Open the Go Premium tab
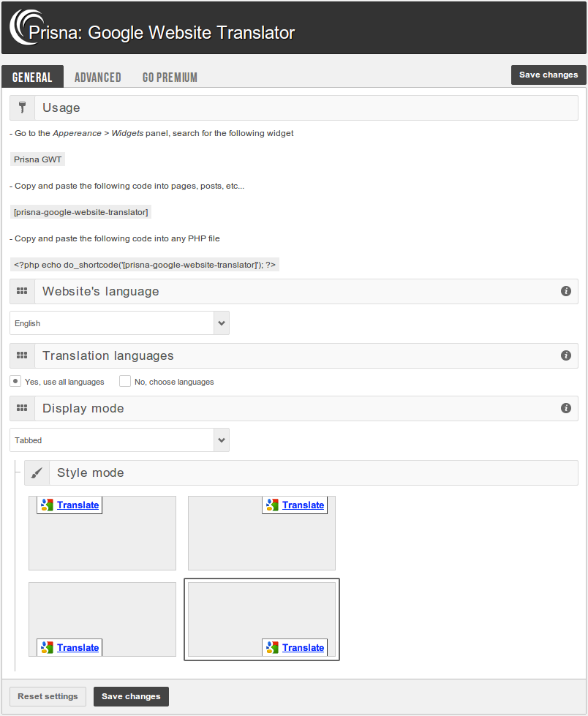Image resolution: width=588 pixels, height=716 pixels. pyautogui.click(x=170, y=78)
